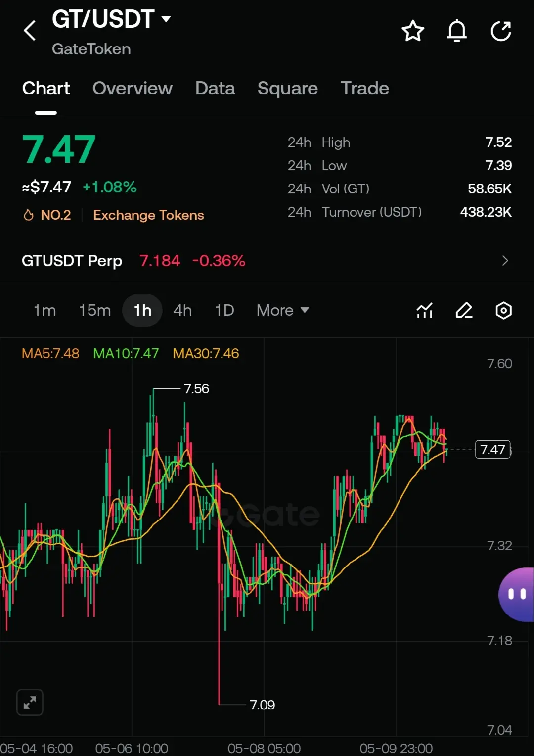Open GTUSDT Perp row chevron
Screen dimensions: 534x756
505,261
